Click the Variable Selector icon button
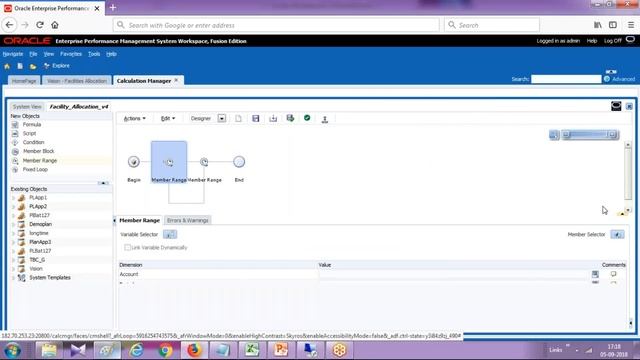Viewport: 640px width, 360px height. coord(170,234)
